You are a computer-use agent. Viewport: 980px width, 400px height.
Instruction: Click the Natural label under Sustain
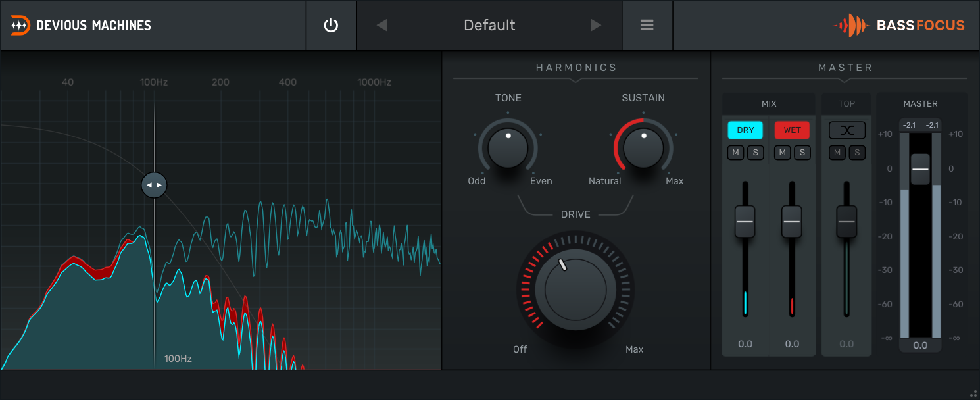(605, 181)
